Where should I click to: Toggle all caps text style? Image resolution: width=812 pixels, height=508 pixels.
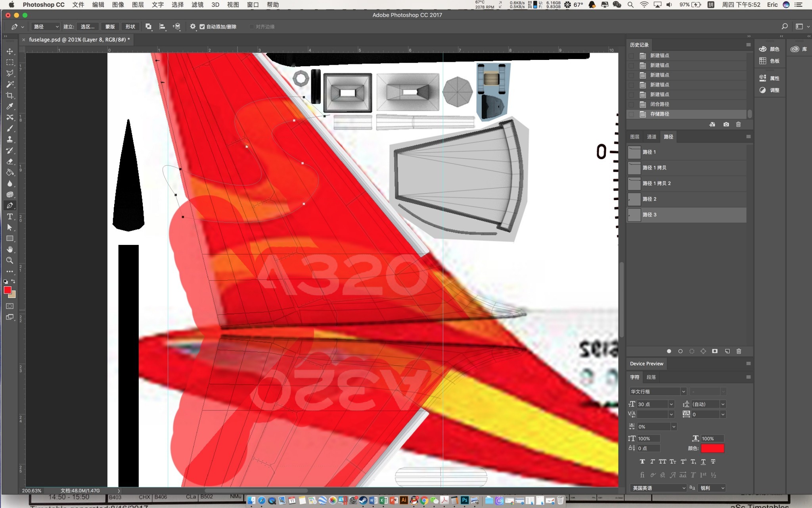click(663, 462)
